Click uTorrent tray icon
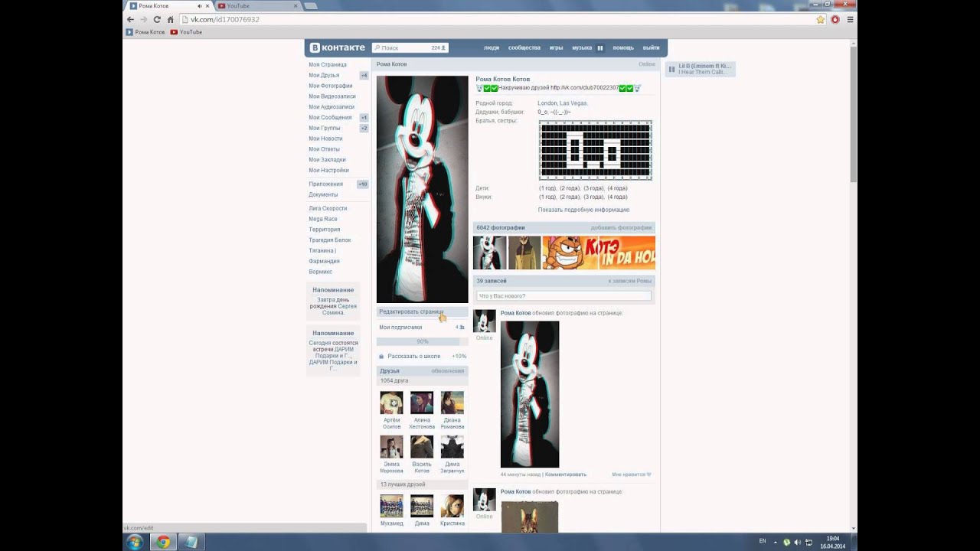The width and height of the screenshot is (980, 551). point(786,542)
